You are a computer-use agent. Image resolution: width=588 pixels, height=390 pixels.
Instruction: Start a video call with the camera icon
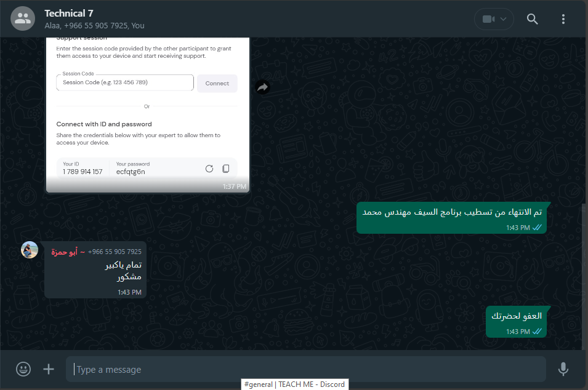click(x=488, y=19)
